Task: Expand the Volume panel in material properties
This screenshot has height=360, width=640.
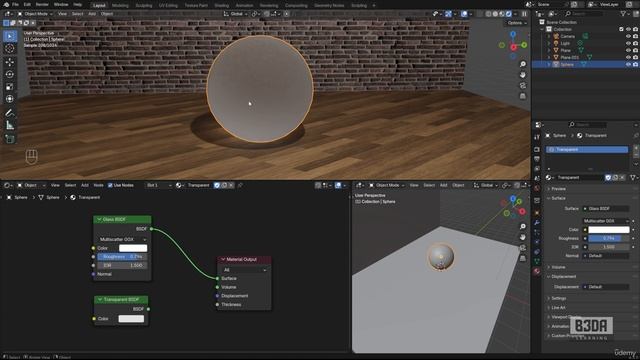Action: point(558,267)
